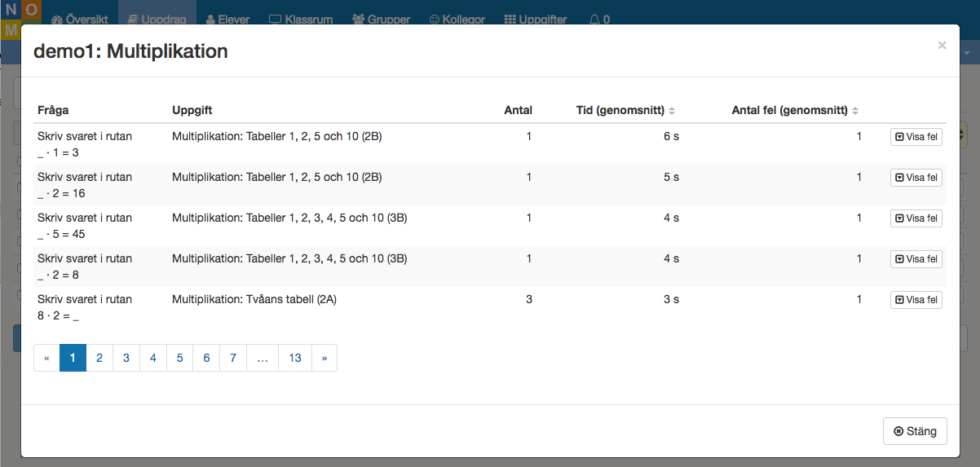Select page 7 in pagination
This screenshot has width=980, height=467.
click(x=233, y=358)
